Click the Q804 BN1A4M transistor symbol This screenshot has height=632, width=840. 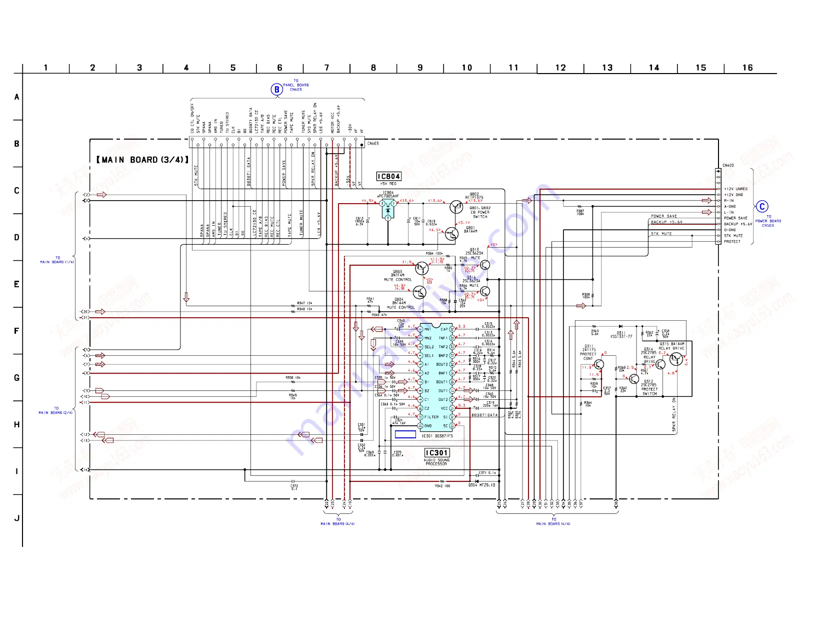(x=419, y=292)
